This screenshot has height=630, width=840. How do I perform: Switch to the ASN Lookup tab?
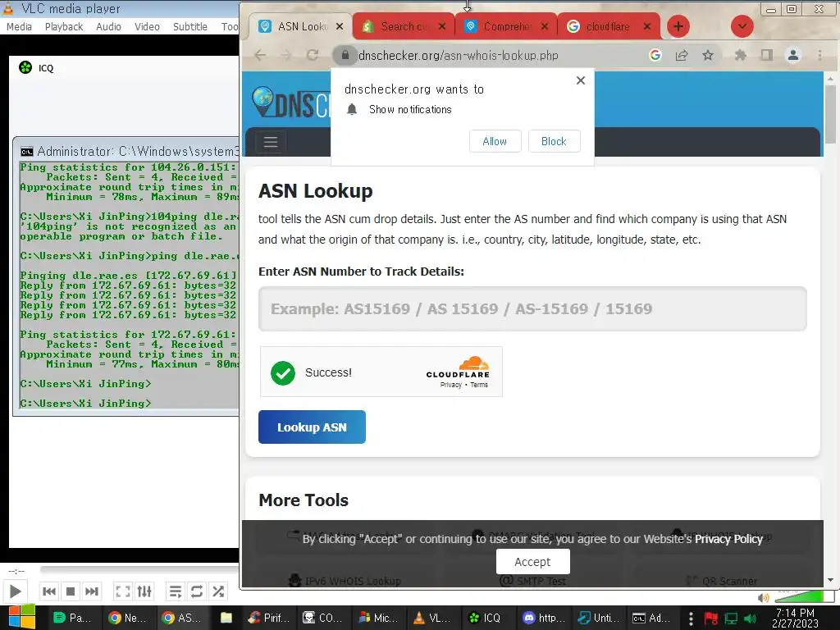point(302,26)
